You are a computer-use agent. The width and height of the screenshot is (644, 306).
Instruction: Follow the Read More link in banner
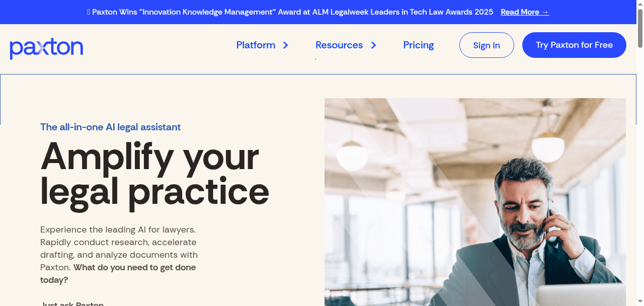point(525,12)
